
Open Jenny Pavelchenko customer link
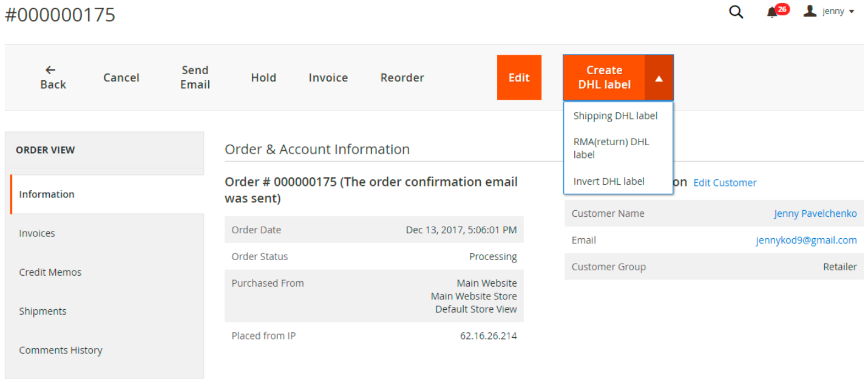coord(815,213)
